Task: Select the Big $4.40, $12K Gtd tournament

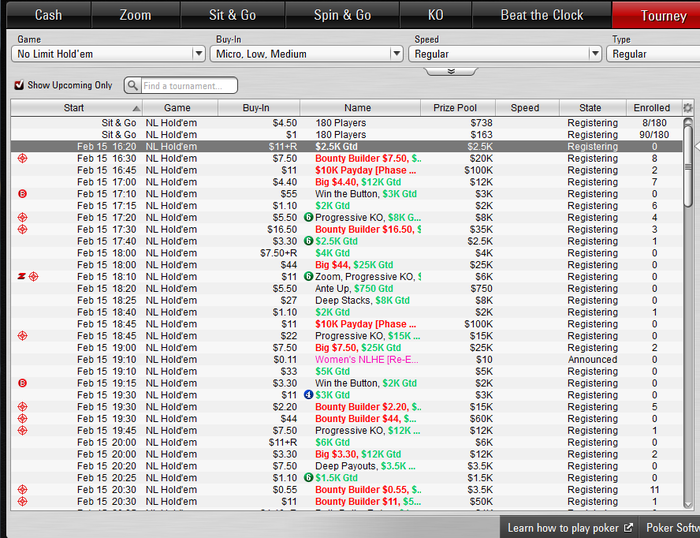Action: click(x=346, y=182)
